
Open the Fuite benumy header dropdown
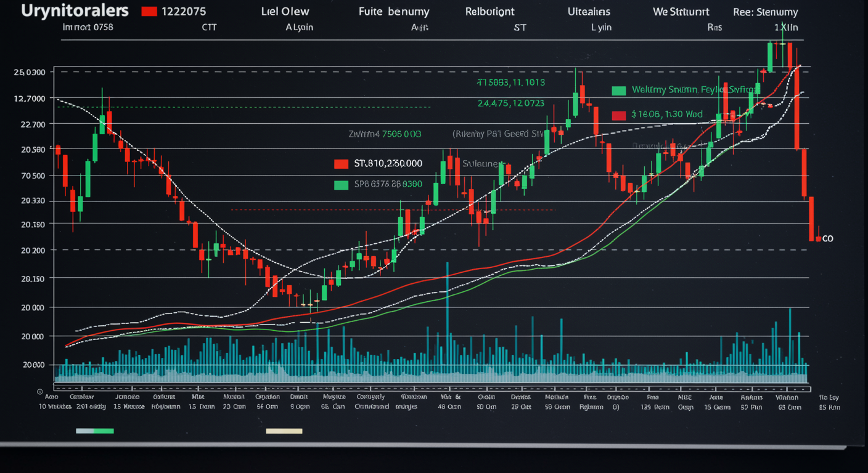394,12
